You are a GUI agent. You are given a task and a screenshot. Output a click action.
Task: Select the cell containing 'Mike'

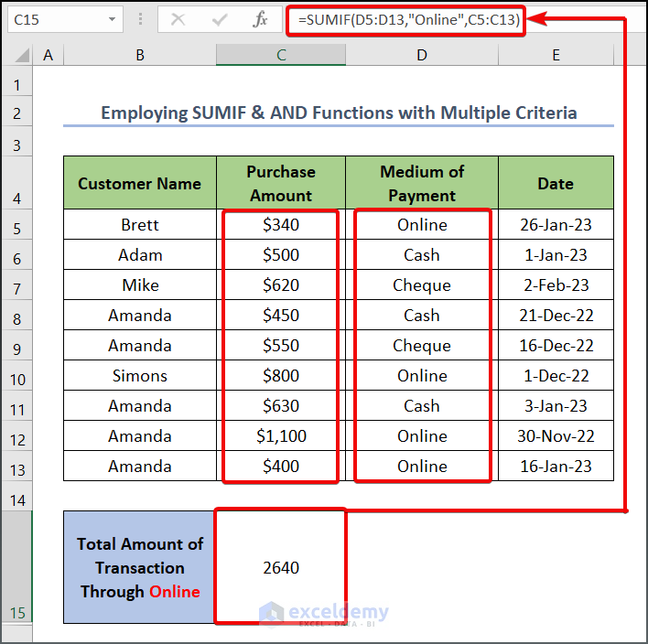(140, 284)
